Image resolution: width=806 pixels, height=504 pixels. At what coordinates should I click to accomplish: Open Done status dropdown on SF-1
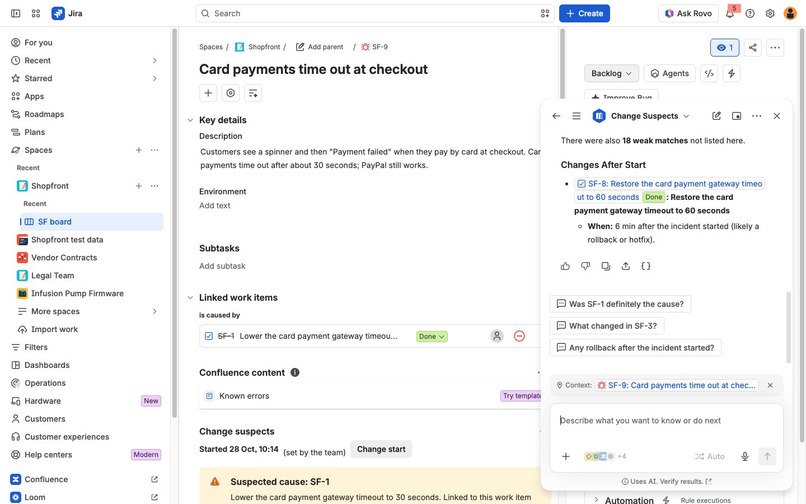tap(431, 336)
